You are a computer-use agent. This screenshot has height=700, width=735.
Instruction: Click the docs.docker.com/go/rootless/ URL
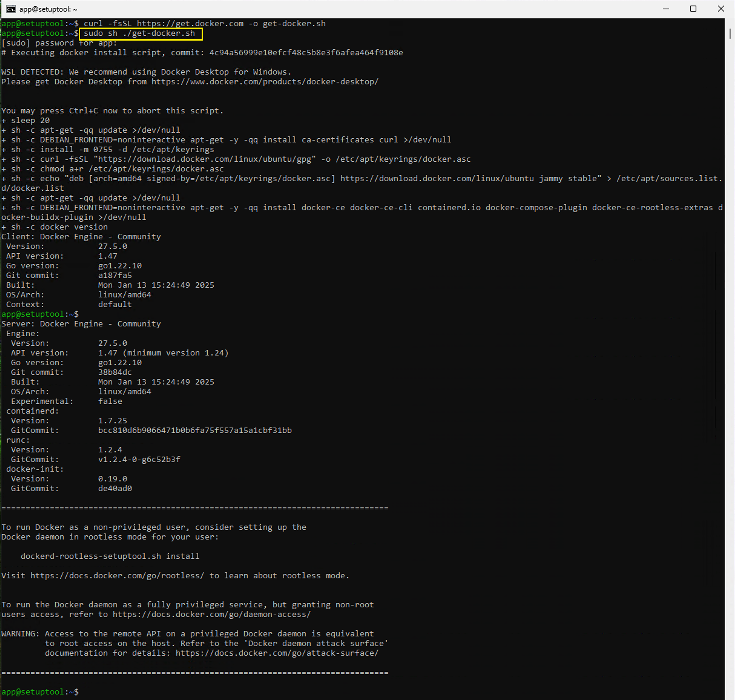coord(117,576)
